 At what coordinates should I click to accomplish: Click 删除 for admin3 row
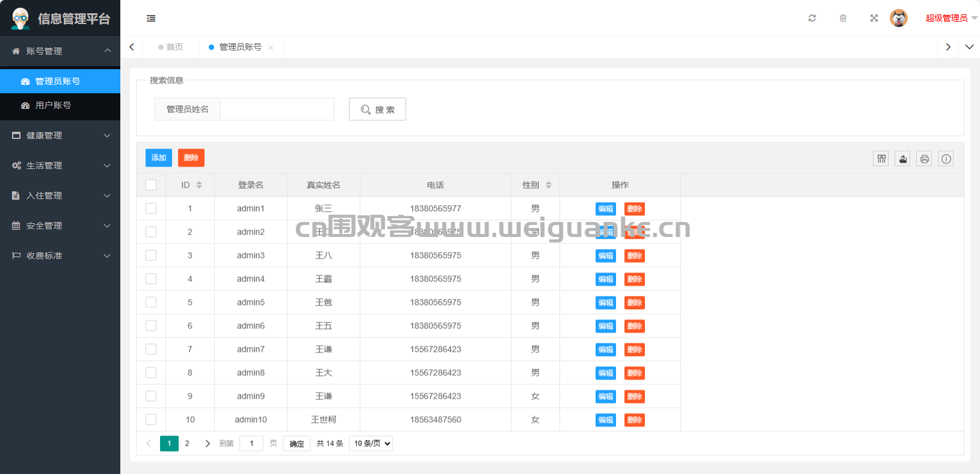pyautogui.click(x=635, y=256)
